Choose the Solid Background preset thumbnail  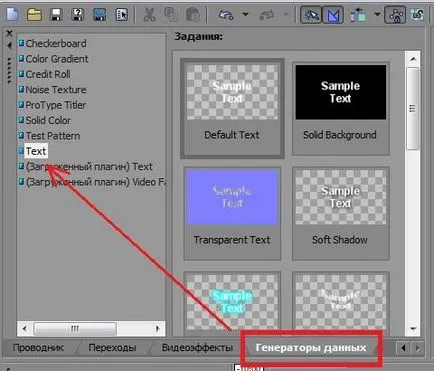(340, 92)
